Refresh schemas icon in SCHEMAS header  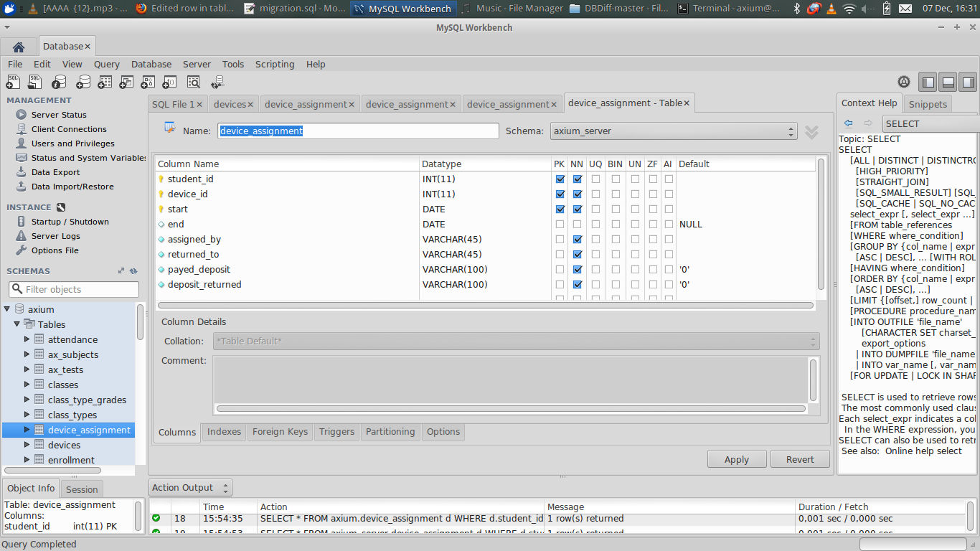coord(133,271)
